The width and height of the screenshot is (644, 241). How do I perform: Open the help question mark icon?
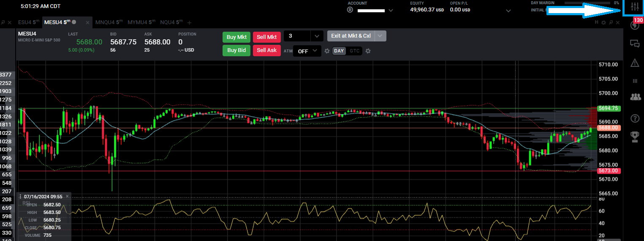[x=634, y=118]
